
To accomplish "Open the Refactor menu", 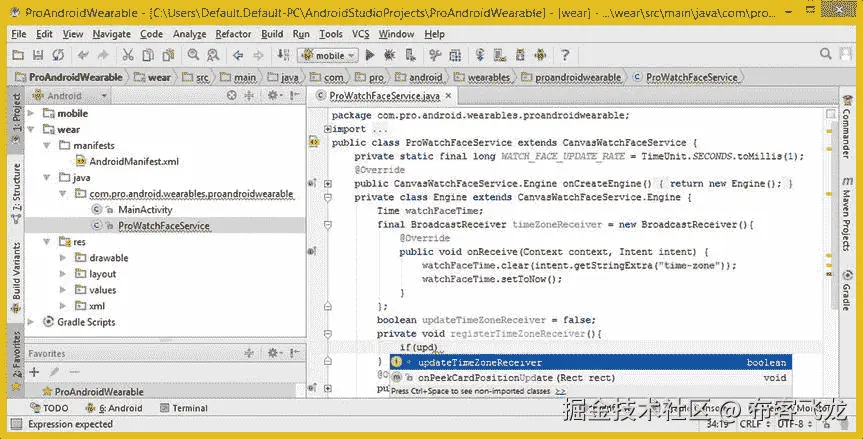I will [233, 34].
